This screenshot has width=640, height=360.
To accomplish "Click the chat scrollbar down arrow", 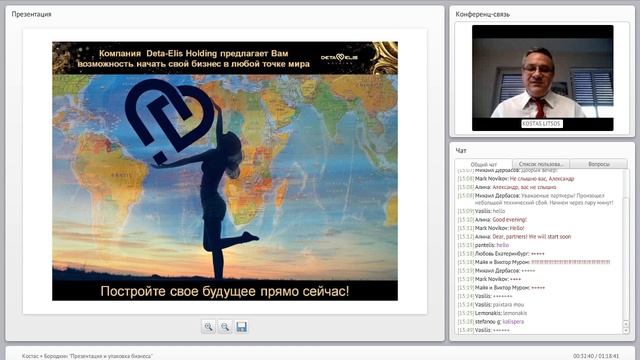I will (626, 331).
